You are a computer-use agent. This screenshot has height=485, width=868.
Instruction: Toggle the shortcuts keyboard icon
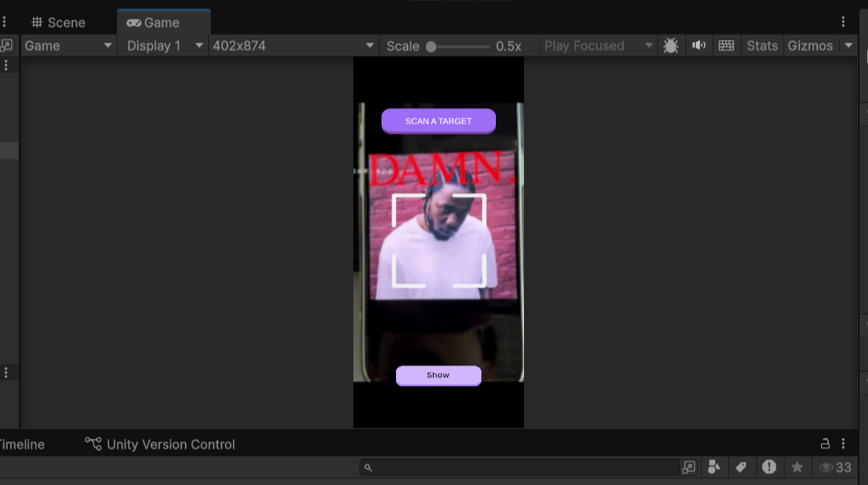[726, 46]
